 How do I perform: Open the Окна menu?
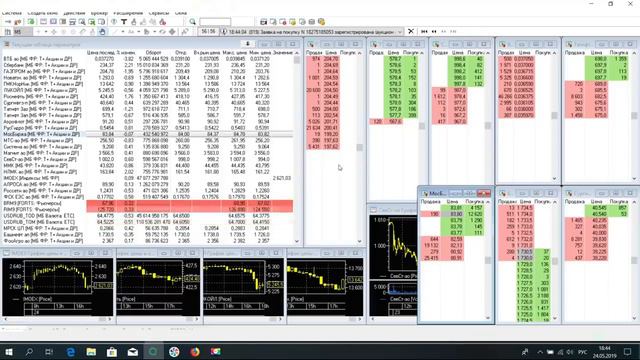point(180,13)
